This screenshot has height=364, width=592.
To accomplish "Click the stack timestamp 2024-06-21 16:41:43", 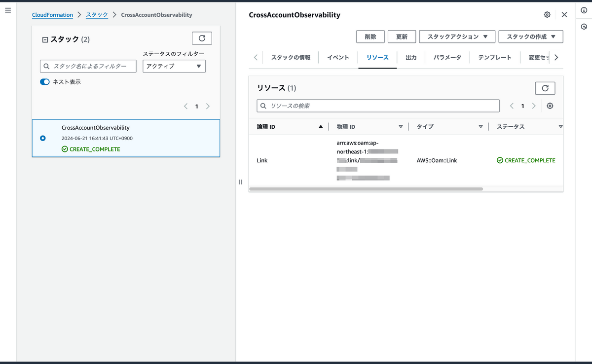I will (x=97, y=139).
